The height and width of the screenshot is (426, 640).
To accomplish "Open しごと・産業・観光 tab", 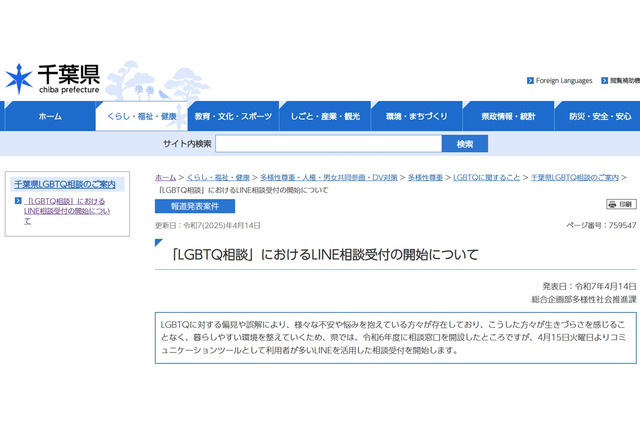I will (325, 116).
